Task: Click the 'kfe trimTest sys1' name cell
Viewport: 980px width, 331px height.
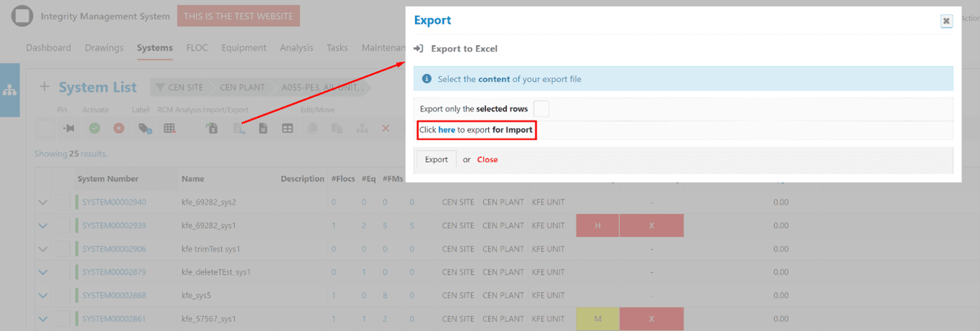Action: point(211,248)
